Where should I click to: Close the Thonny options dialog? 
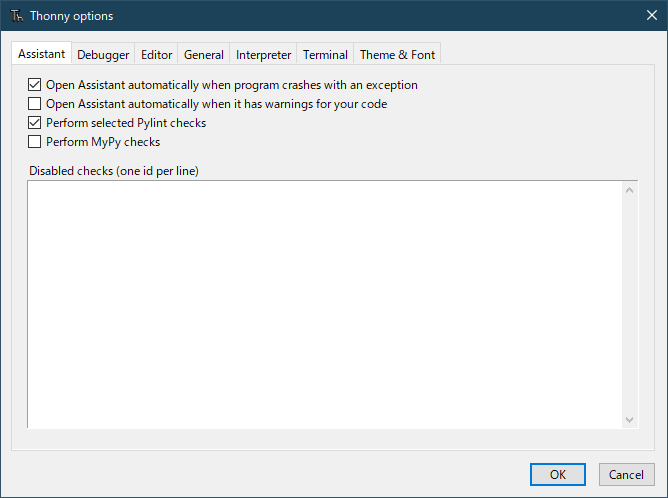[651, 15]
